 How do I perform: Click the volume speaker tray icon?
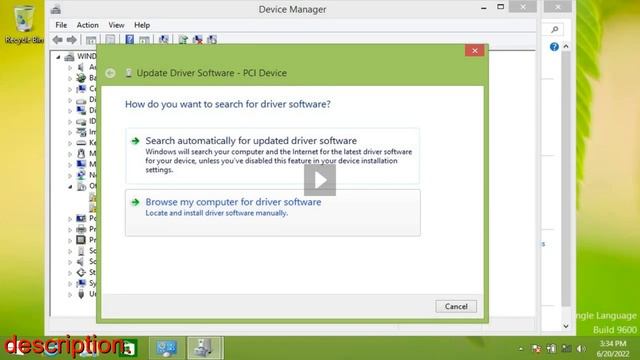point(581,349)
